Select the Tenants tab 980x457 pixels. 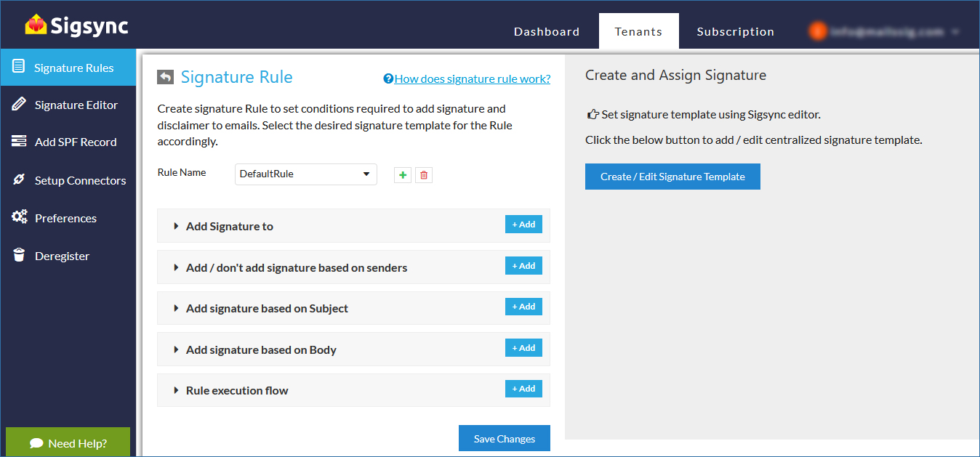click(638, 31)
